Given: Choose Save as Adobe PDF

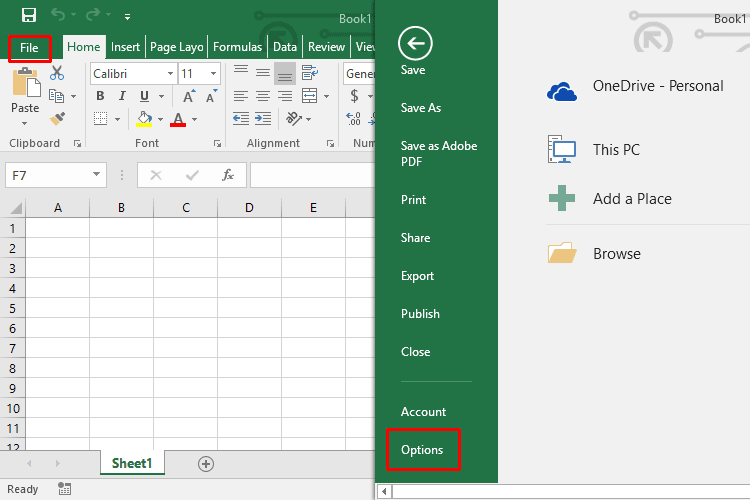Looking at the screenshot, I should 439,154.
